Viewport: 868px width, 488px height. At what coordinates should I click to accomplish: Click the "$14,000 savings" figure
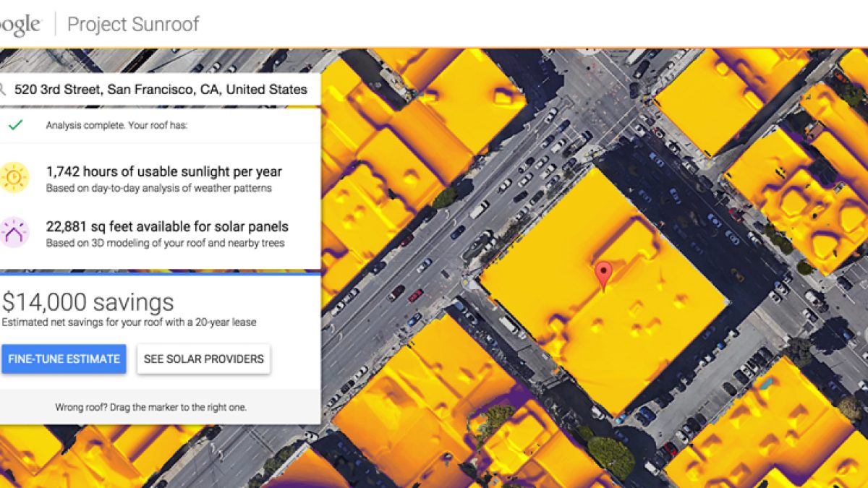click(88, 302)
